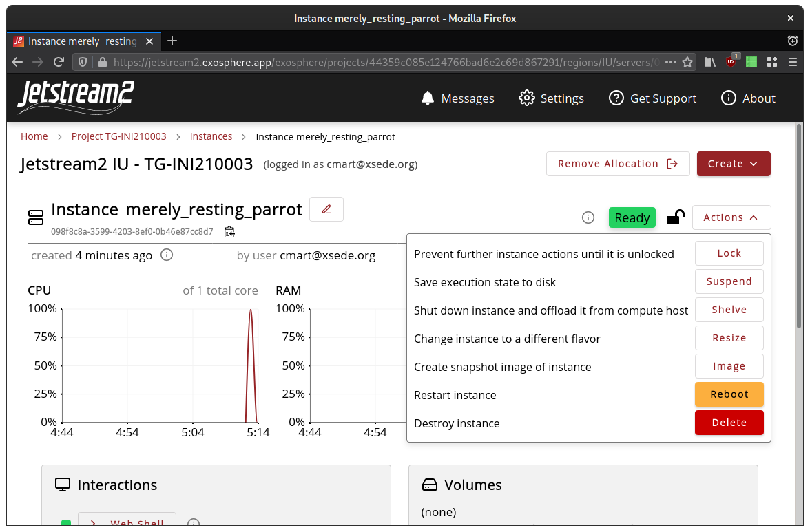Expand the Create dropdown menu
Viewport: 810px width, 532px height.
click(733, 164)
